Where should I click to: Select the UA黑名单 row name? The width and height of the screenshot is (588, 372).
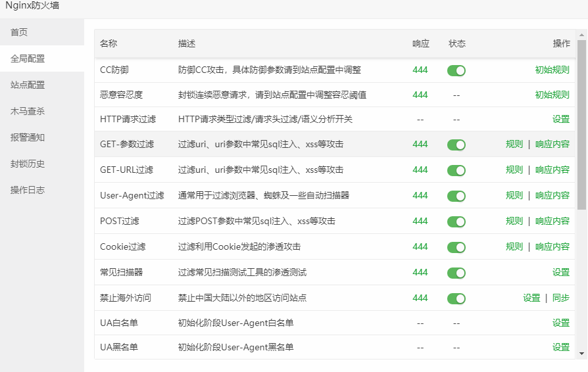[x=119, y=347]
